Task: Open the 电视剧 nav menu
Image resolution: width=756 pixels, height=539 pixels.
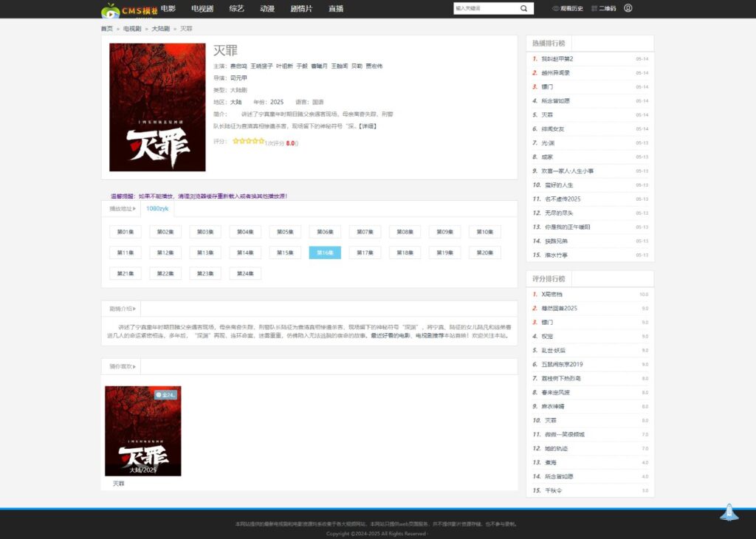Action: [x=202, y=8]
